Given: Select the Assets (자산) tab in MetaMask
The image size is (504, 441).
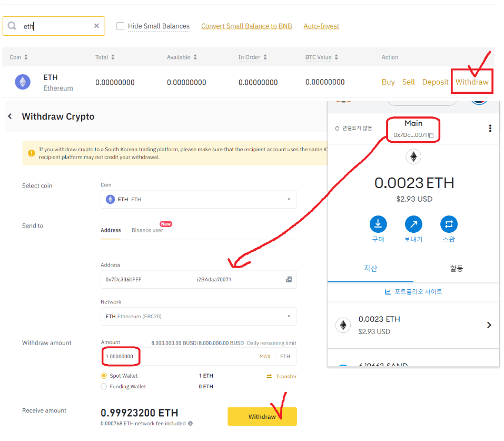Looking at the screenshot, I should click(x=370, y=268).
